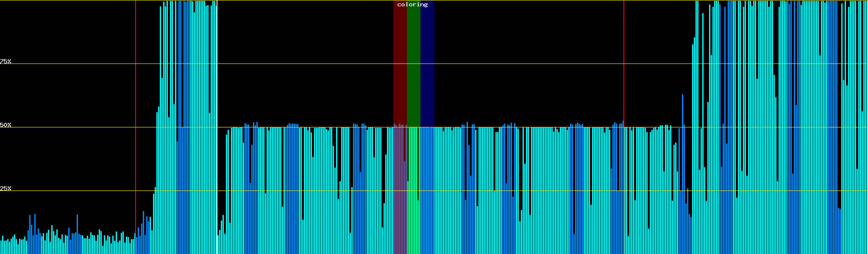
Task: Click the left red vertical marker line
Action: 136,85
